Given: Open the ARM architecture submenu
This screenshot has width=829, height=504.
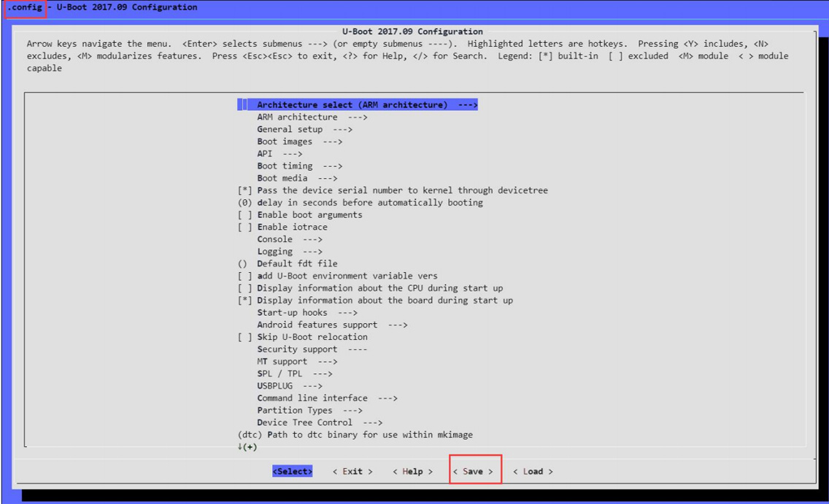Looking at the screenshot, I should (x=312, y=117).
